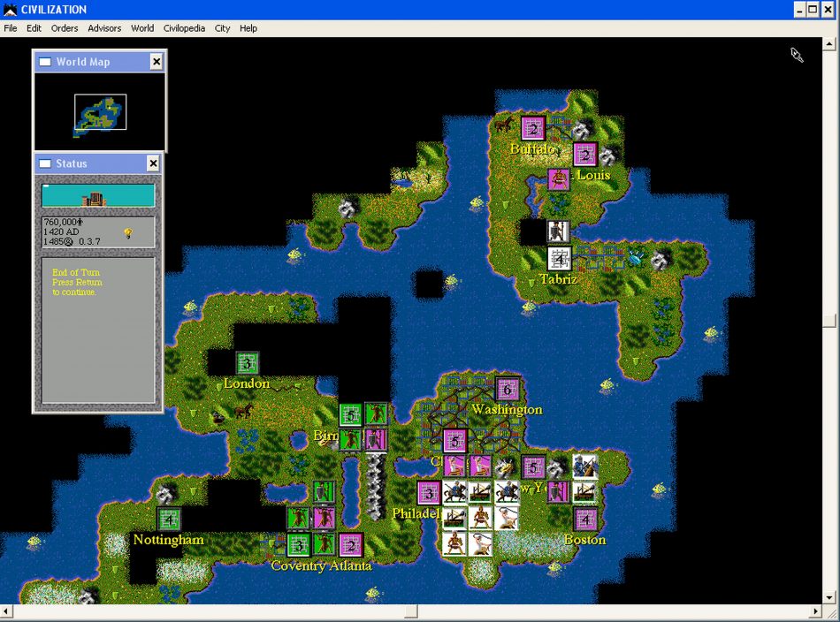Close the Status panel
The image size is (840, 622).
click(x=153, y=163)
